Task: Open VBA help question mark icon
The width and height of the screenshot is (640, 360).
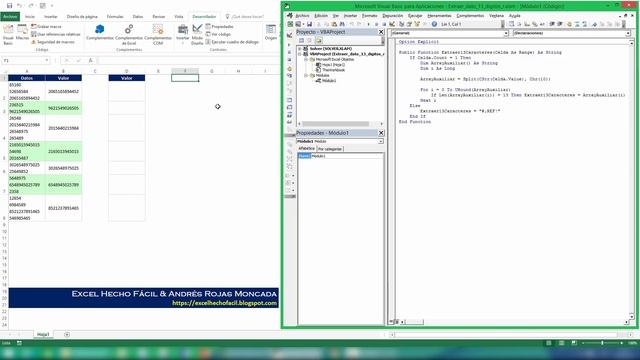Action: coord(434,24)
